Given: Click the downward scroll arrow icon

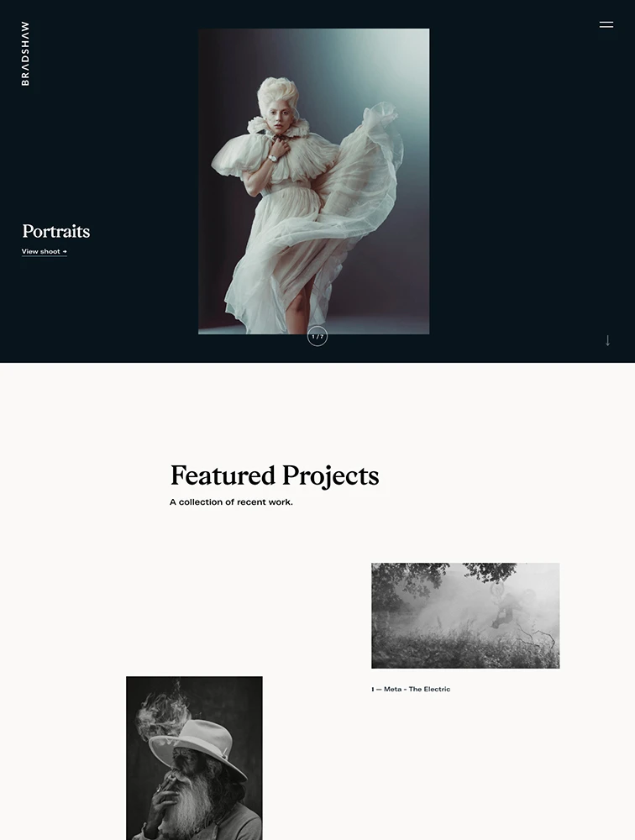Looking at the screenshot, I should click(607, 340).
